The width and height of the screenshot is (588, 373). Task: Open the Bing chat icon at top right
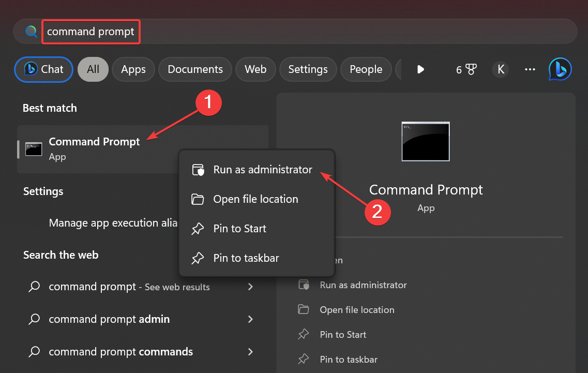(x=560, y=69)
